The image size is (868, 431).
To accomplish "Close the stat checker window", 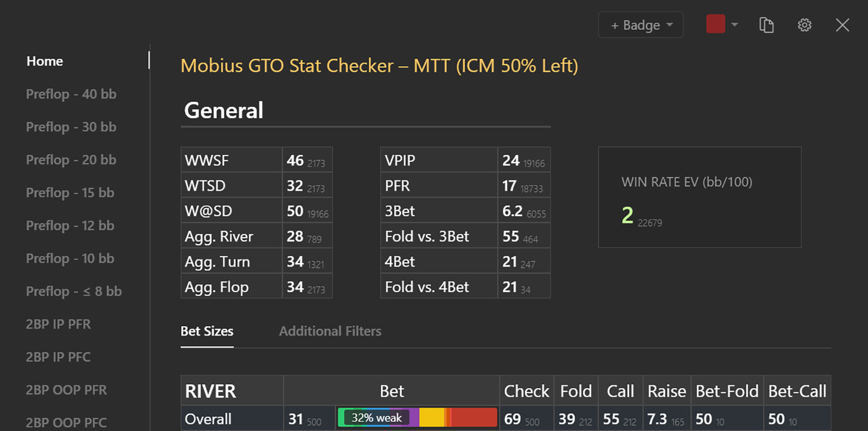I will [842, 25].
